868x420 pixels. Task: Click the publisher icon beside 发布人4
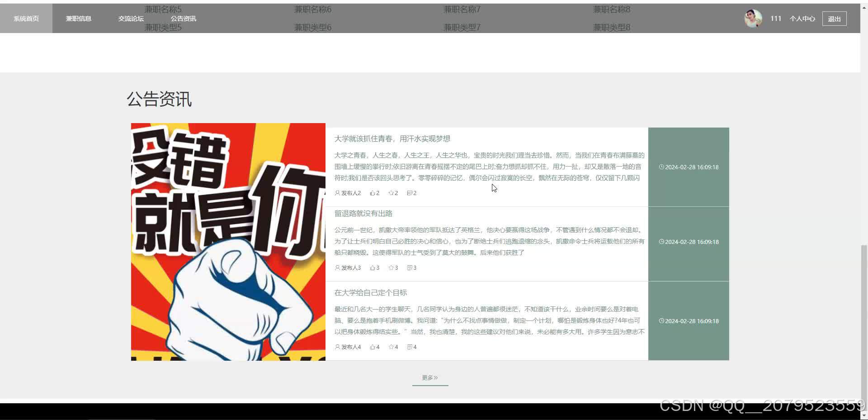click(x=337, y=347)
